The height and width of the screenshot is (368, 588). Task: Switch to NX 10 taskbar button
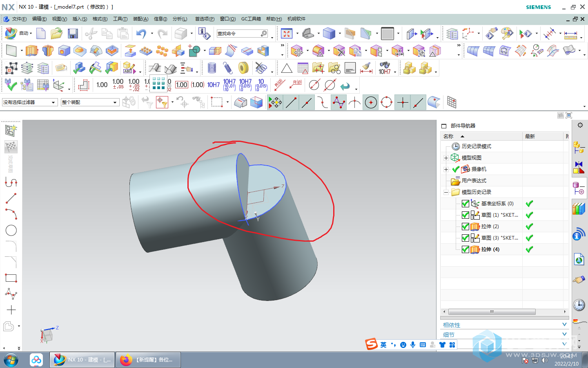pyautogui.click(x=82, y=360)
